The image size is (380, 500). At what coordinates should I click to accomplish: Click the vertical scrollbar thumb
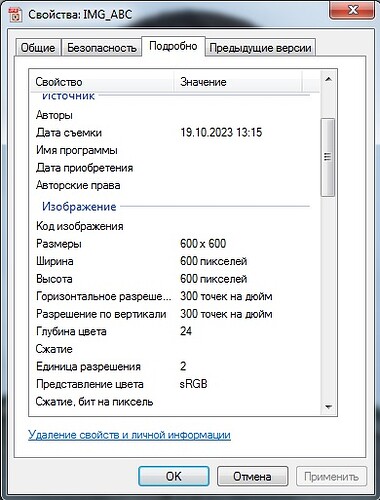[x=328, y=157]
